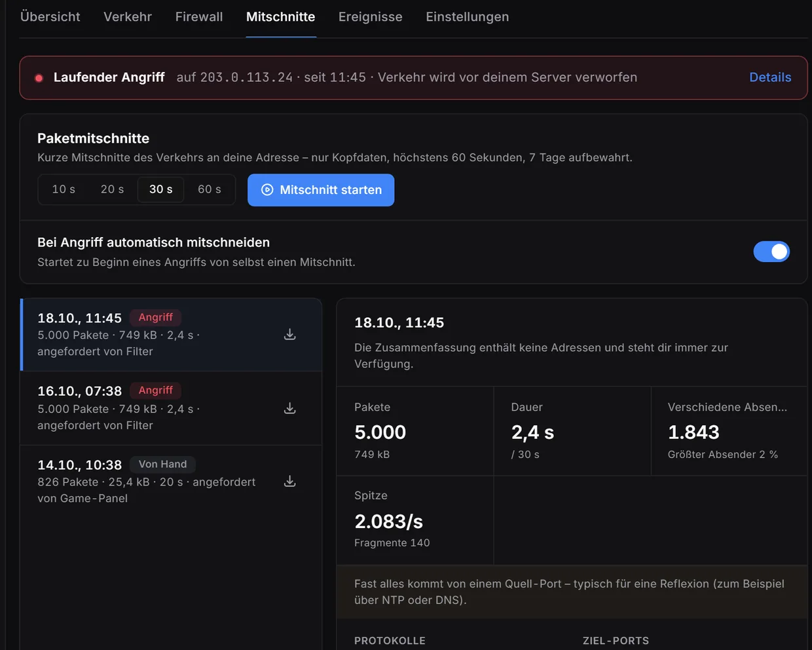Select the 20 s duration option
The image size is (812, 650).
tap(112, 189)
